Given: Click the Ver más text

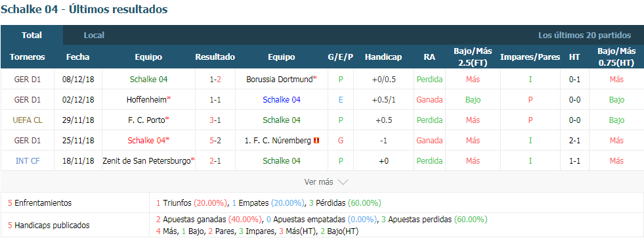Looking at the screenshot, I should pos(318,181).
